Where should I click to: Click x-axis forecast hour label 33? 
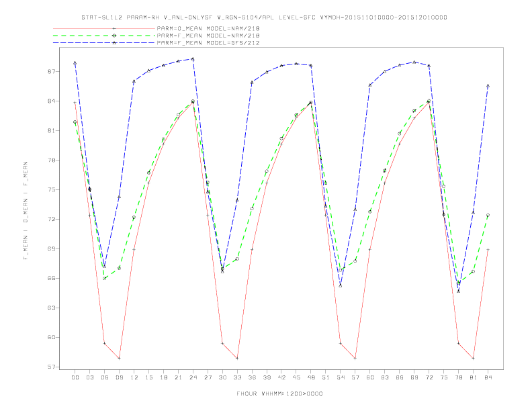click(237, 377)
